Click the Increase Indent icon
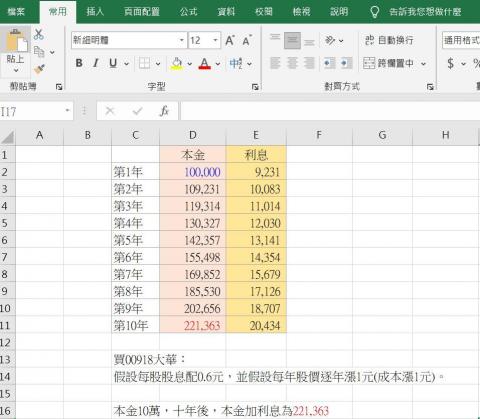Viewport: 480px width, 419px height. click(x=346, y=63)
